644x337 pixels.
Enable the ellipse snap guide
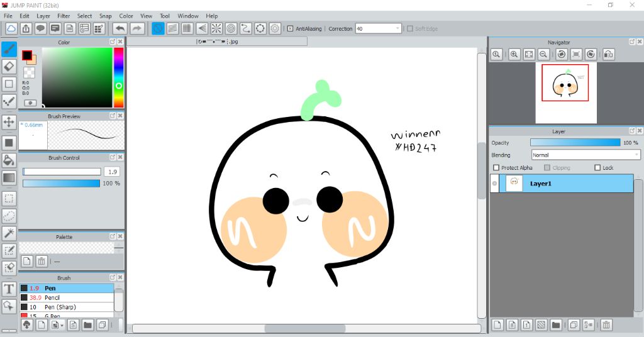tap(260, 28)
